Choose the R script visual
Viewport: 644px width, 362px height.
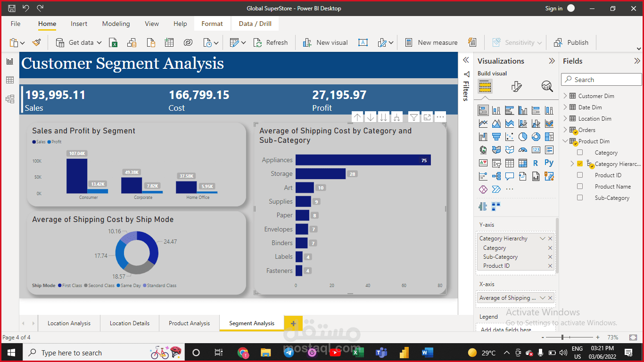[536, 163]
